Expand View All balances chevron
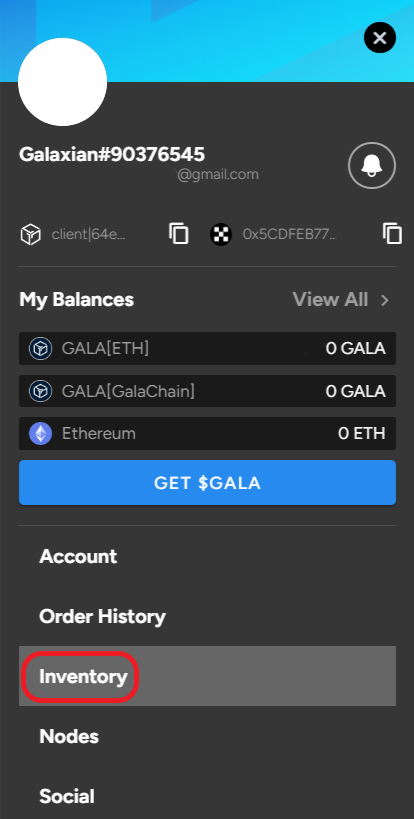414x819 pixels. [x=385, y=300]
